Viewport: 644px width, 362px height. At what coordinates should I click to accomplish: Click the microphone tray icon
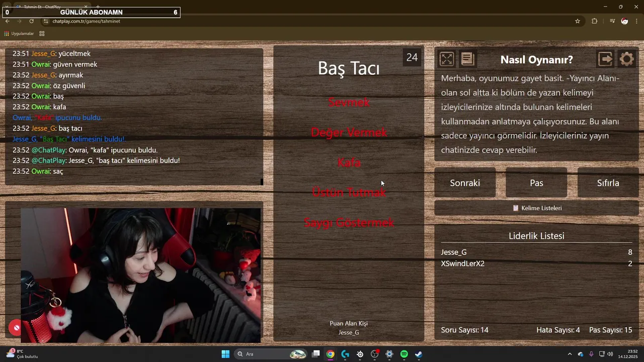coord(591,354)
